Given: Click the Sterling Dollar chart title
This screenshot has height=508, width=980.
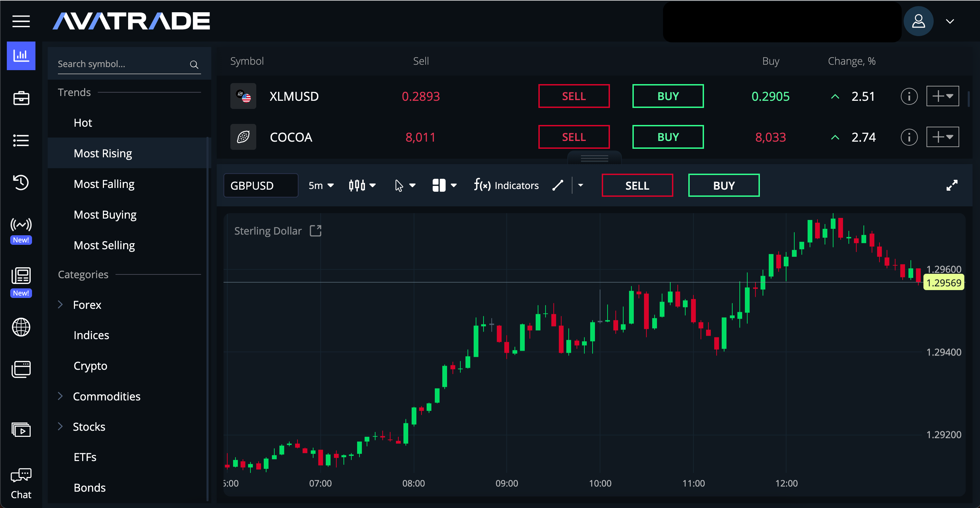Looking at the screenshot, I should [268, 231].
